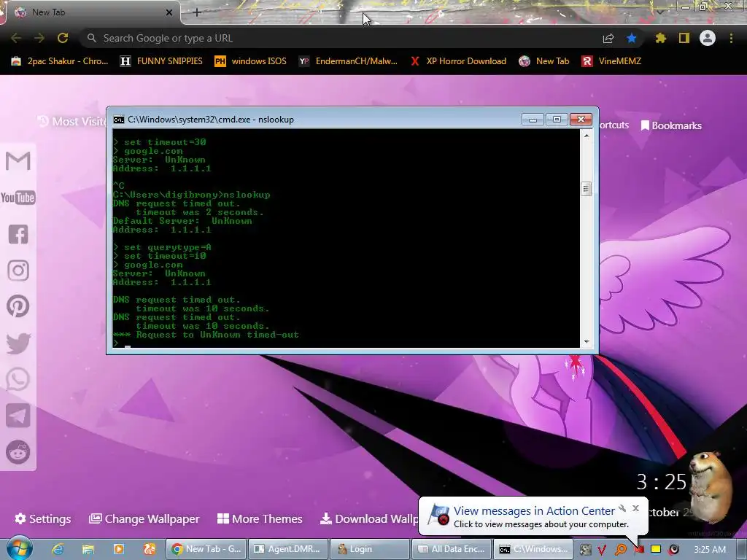
Task: Open the Chrome extensions puzzle icon
Action: (661, 38)
